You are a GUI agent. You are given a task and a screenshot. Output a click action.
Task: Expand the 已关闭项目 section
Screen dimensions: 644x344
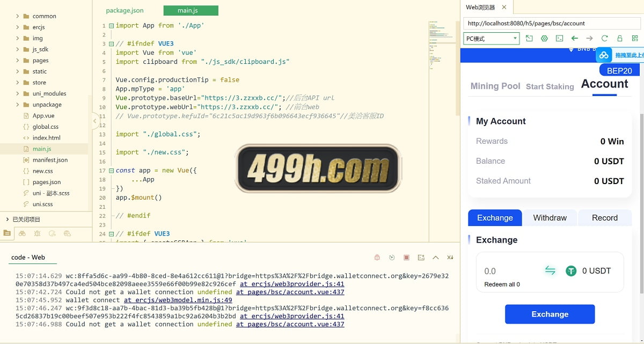click(x=7, y=219)
